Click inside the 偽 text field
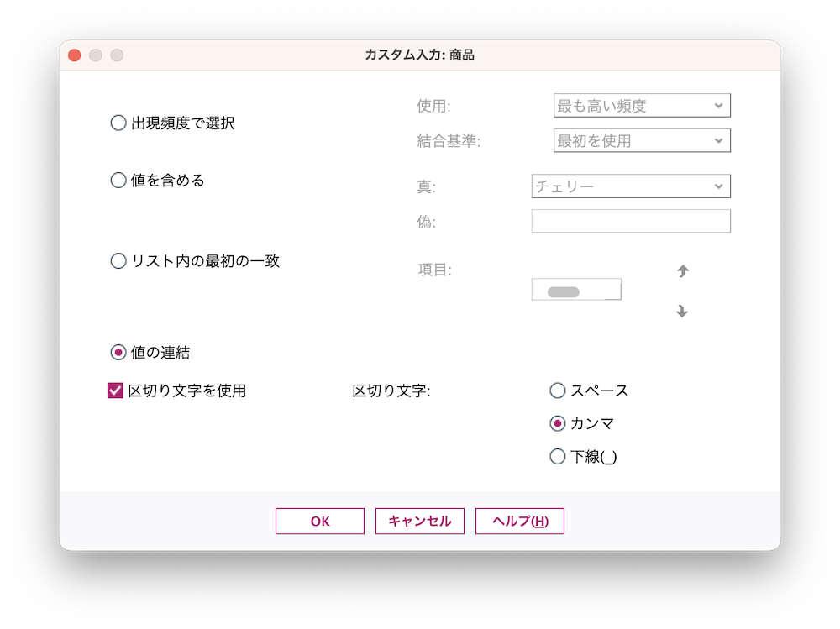 630,221
